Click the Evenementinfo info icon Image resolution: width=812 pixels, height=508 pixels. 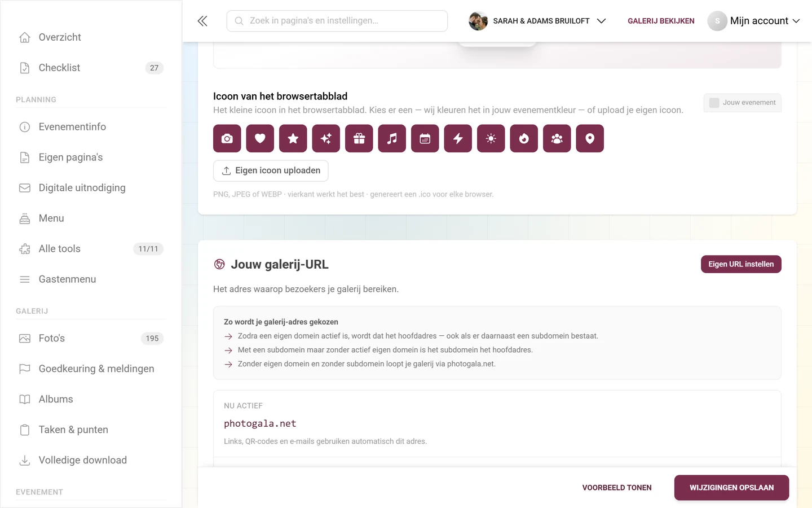point(25,127)
